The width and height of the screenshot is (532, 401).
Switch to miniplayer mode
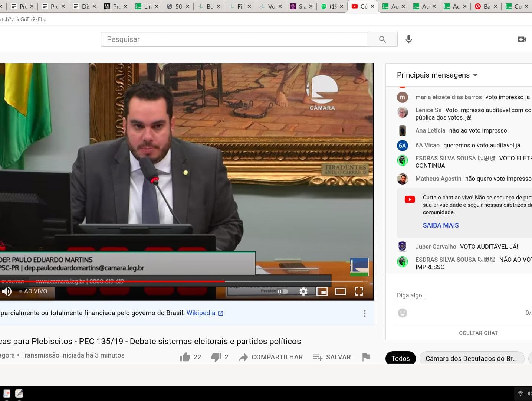tap(322, 291)
